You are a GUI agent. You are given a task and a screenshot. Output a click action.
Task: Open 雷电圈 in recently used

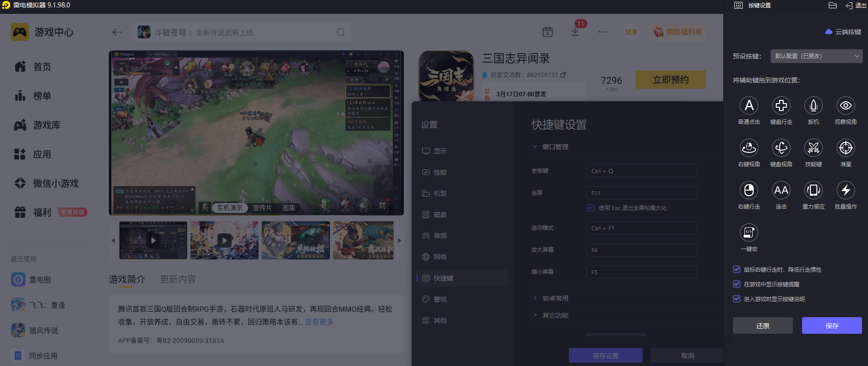pos(31,279)
